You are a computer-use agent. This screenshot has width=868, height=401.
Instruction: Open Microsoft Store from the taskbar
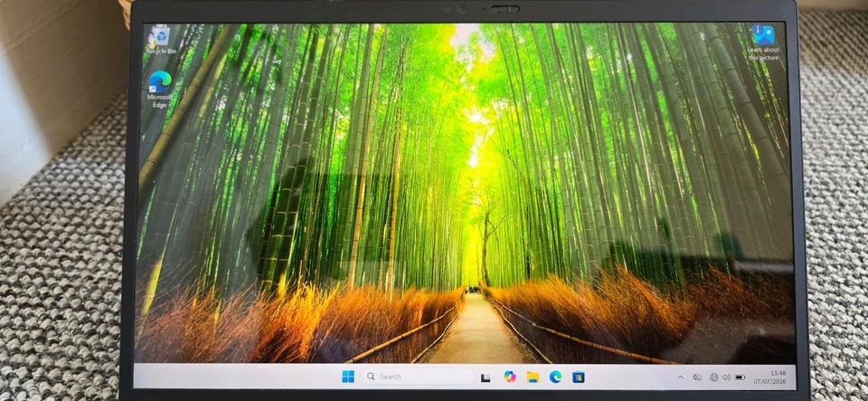tap(579, 377)
